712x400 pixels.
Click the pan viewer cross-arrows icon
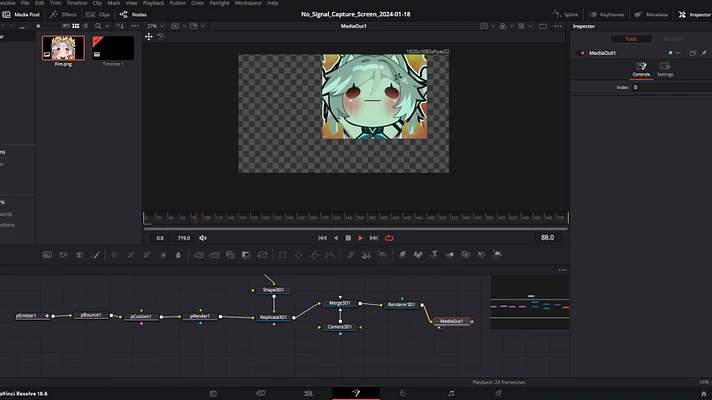tap(149, 37)
